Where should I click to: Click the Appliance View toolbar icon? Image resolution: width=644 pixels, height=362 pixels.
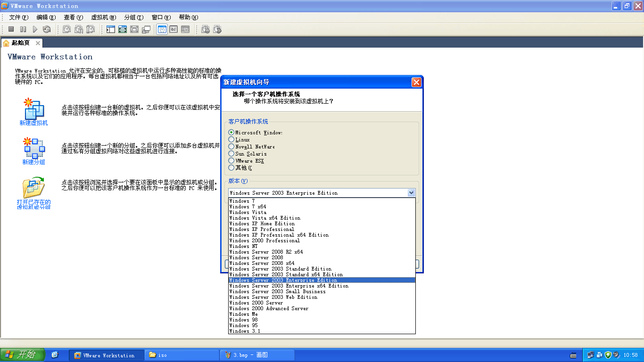click(185, 29)
